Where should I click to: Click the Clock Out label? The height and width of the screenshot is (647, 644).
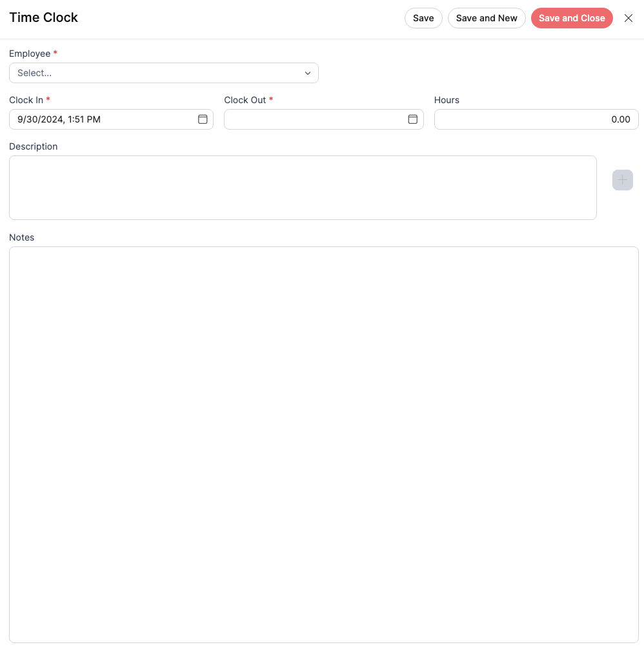pos(245,100)
